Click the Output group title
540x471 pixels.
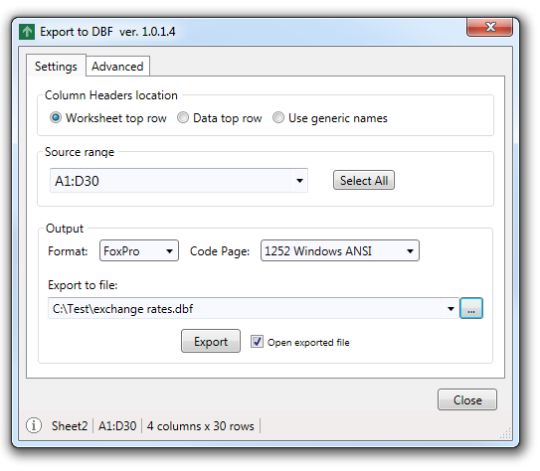(64, 228)
